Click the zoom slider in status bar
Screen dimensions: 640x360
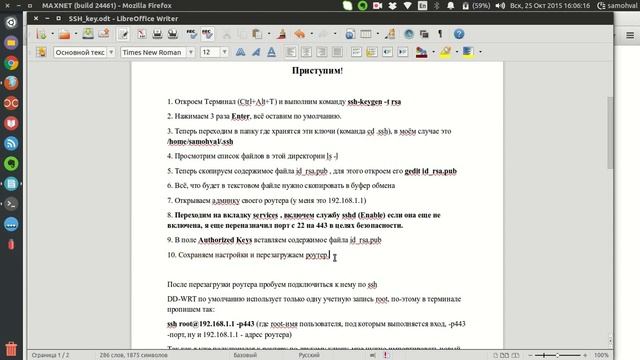click(558, 355)
